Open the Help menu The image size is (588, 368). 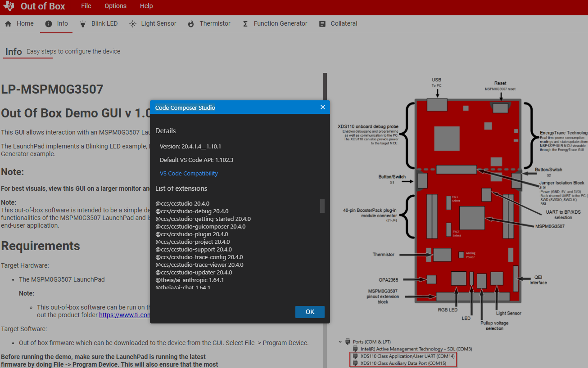pyautogui.click(x=146, y=6)
